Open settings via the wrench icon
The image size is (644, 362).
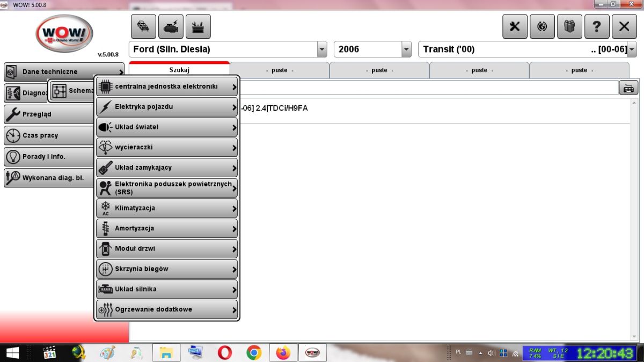(515, 26)
